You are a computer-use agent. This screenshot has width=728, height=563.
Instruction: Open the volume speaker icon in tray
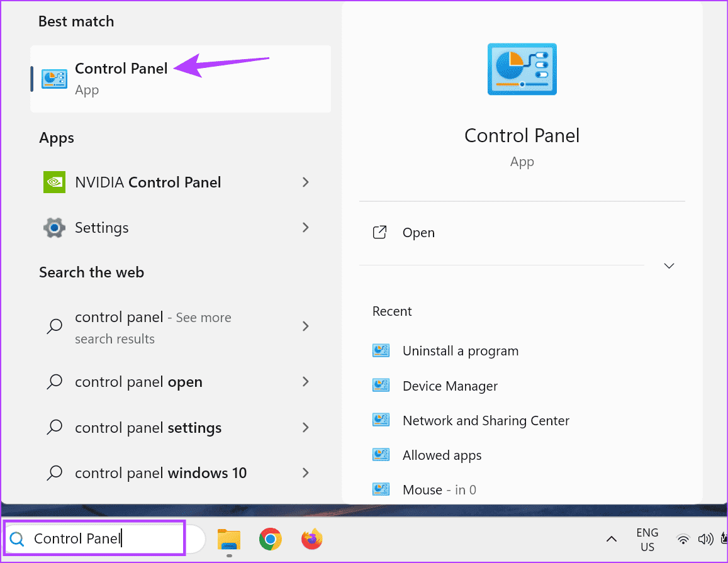pyautogui.click(x=705, y=539)
